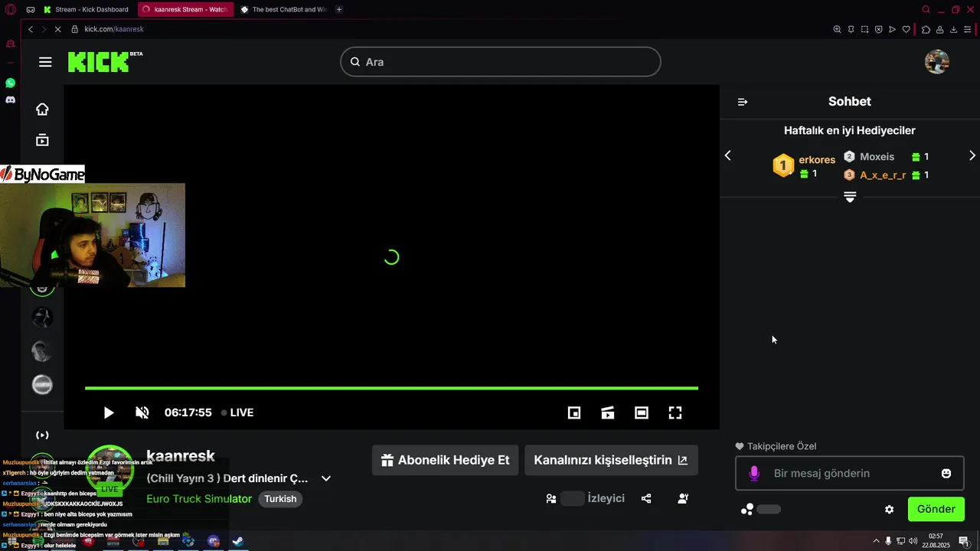Viewport: 980px width, 551px height.
Task: Enter fullscreen on the player
Action: tap(675, 412)
